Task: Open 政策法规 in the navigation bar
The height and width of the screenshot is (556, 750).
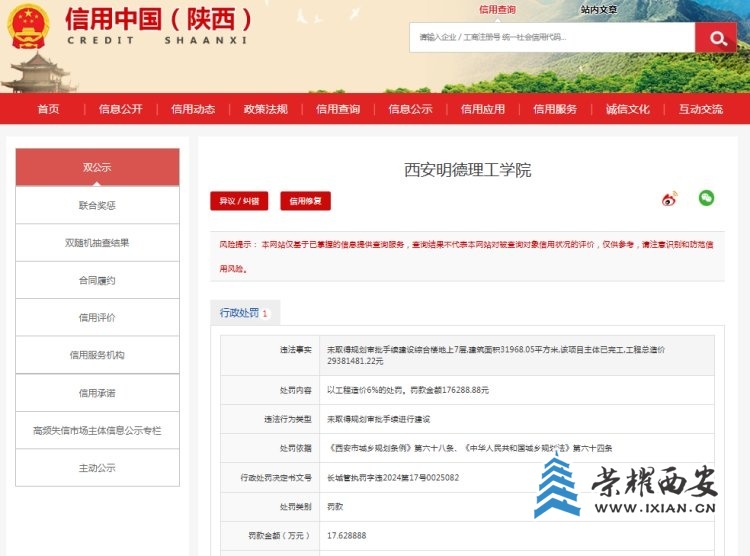Action: (265, 109)
